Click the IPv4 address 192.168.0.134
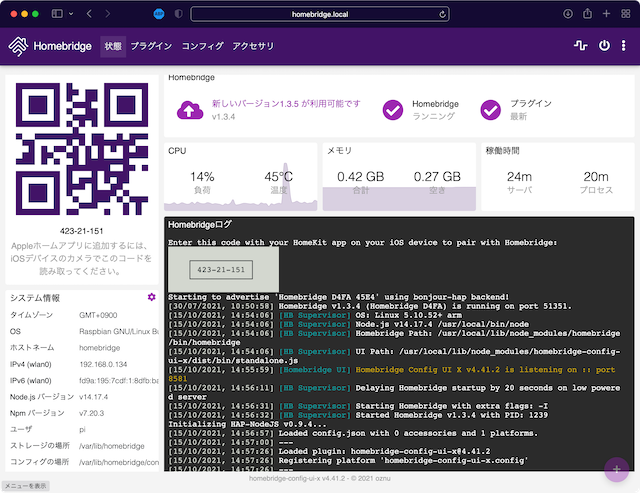Viewport: 640px width, 493px height. pos(103,364)
